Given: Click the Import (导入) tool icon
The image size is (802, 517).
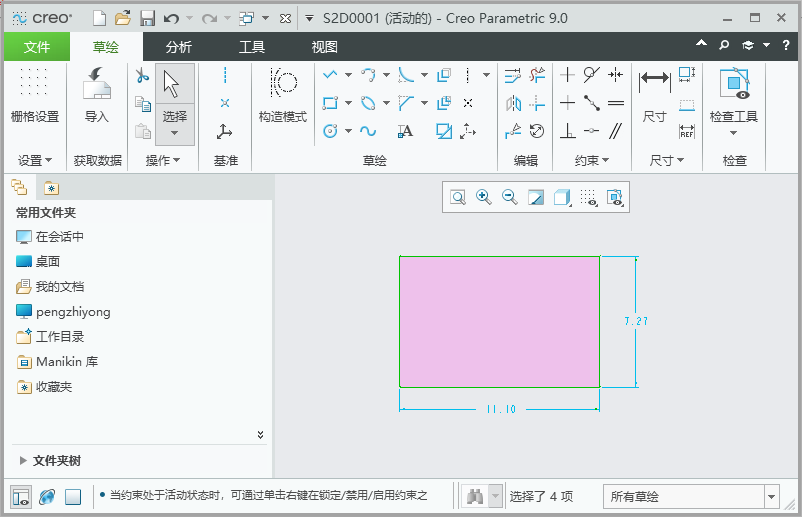Looking at the screenshot, I should click(96, 84).
